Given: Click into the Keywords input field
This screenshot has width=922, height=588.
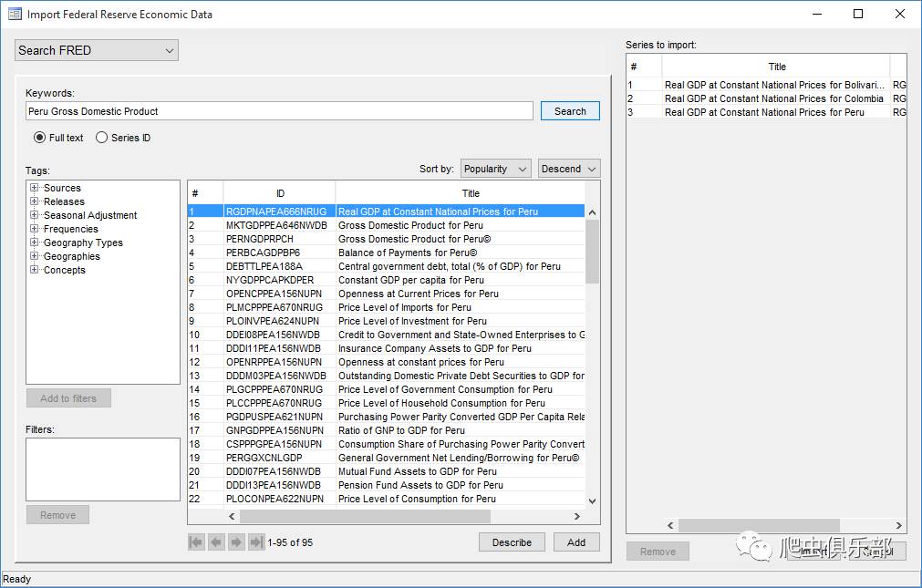Looking at the screenshot, I should 279,111.
